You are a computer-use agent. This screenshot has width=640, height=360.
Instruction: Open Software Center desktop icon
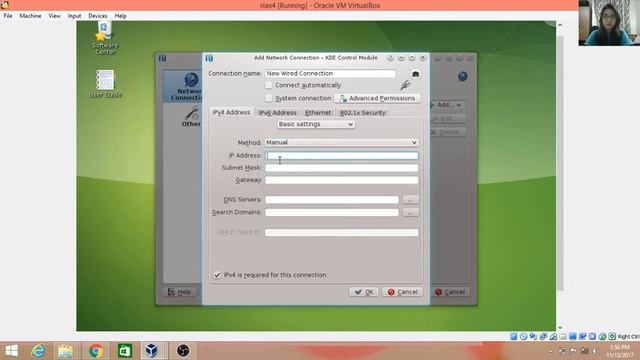point(105,38)
